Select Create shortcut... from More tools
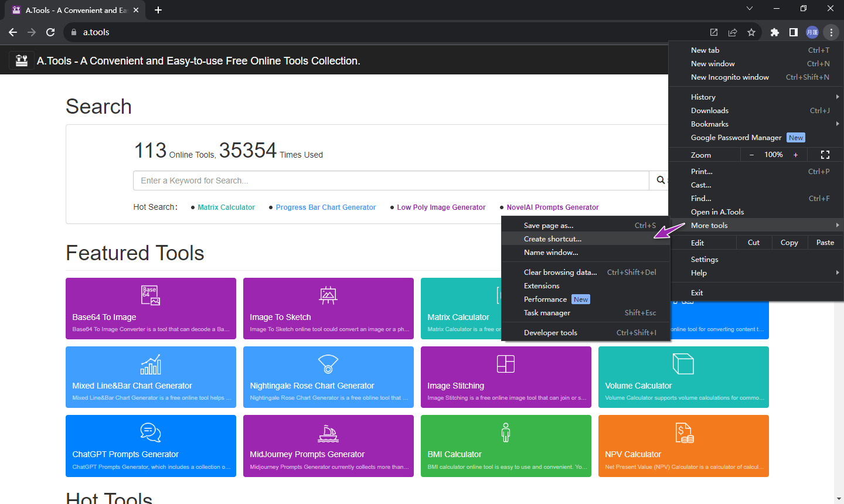 coord(553,239)
